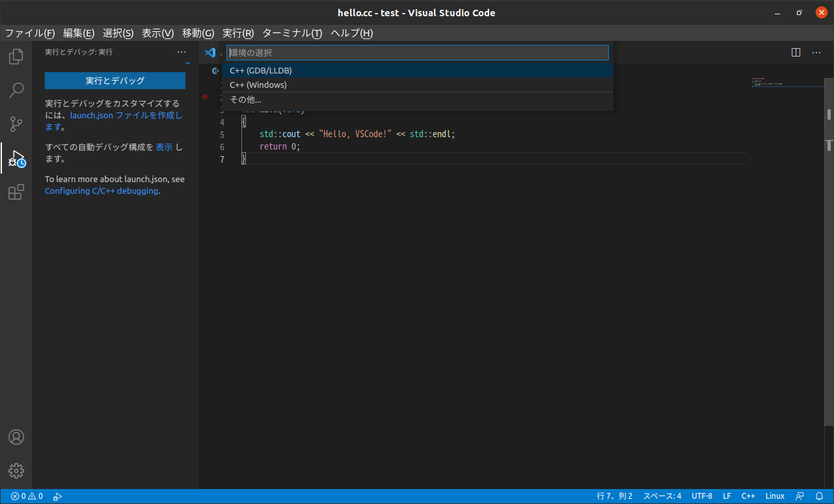This screenshot has height=504, width=834.
Task: Click errors and warnings status indicator
Action: (x=27, y=496)
